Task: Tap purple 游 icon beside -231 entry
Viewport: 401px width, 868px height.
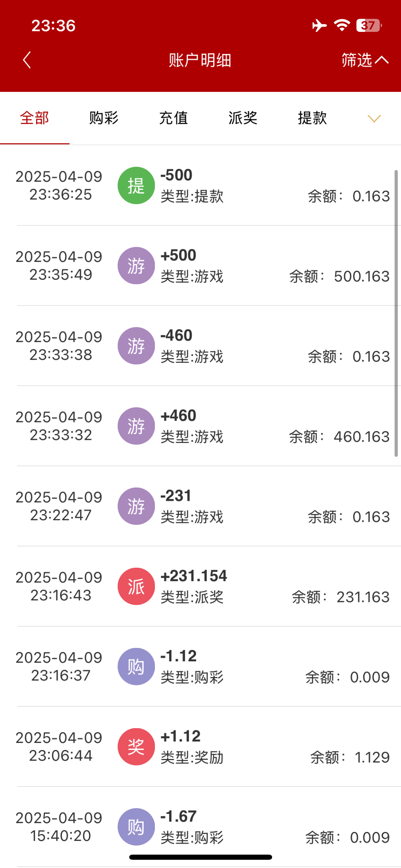Action: (x=136, y=506)
